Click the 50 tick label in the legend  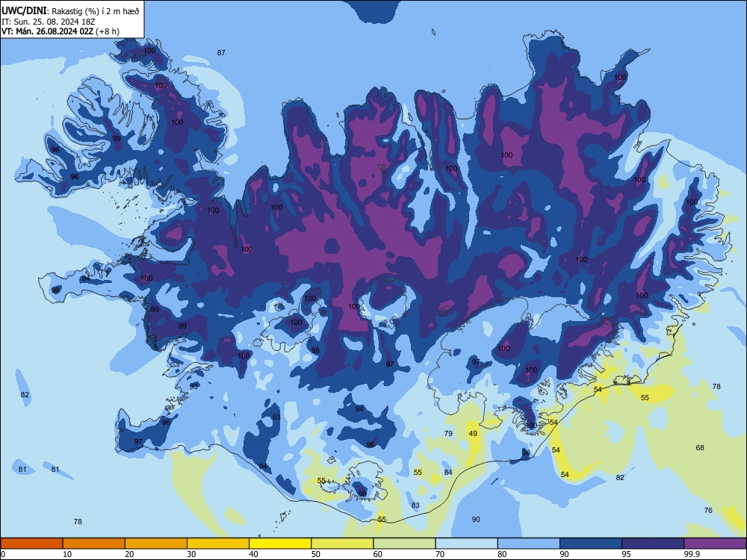[x=316, y=554]
